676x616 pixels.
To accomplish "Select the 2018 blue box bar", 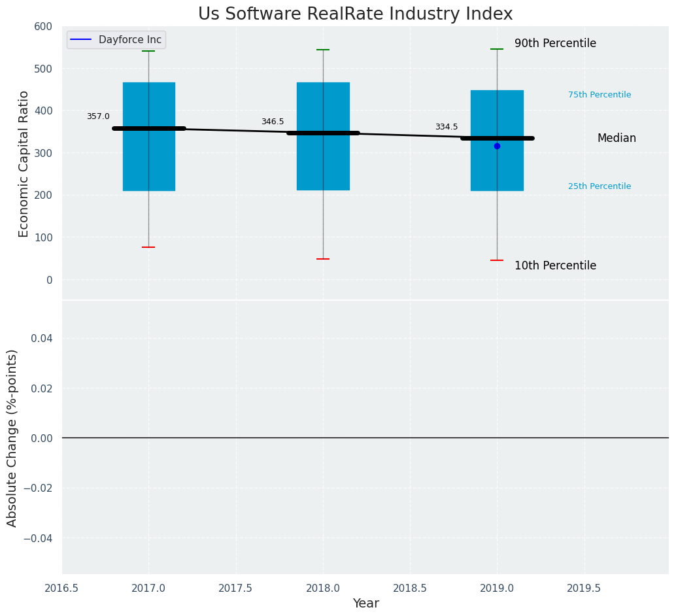I will [x=323, y=136].
